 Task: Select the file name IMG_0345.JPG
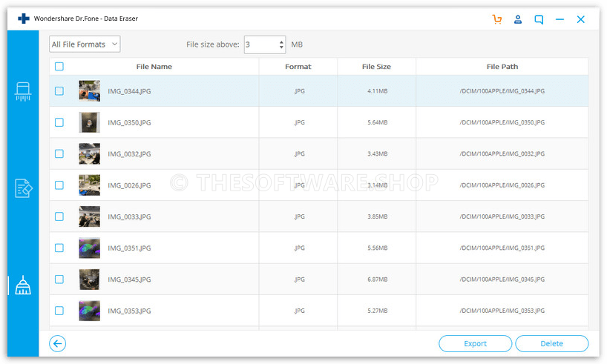129,279
